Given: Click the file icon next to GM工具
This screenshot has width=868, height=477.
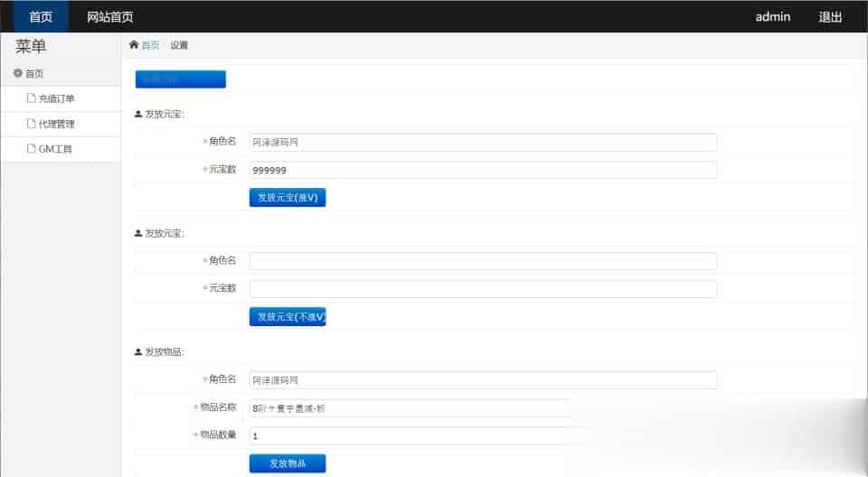Looking at the screenshot, I should [31, 149].
